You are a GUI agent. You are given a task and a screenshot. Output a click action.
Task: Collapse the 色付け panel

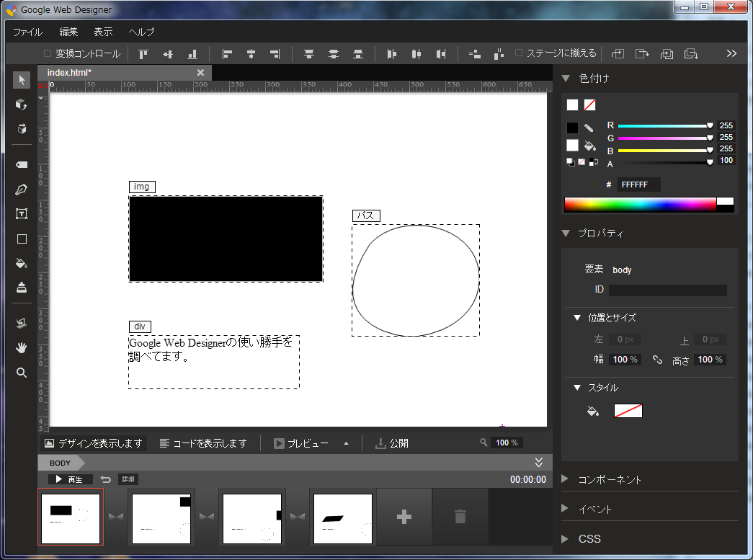566,79
